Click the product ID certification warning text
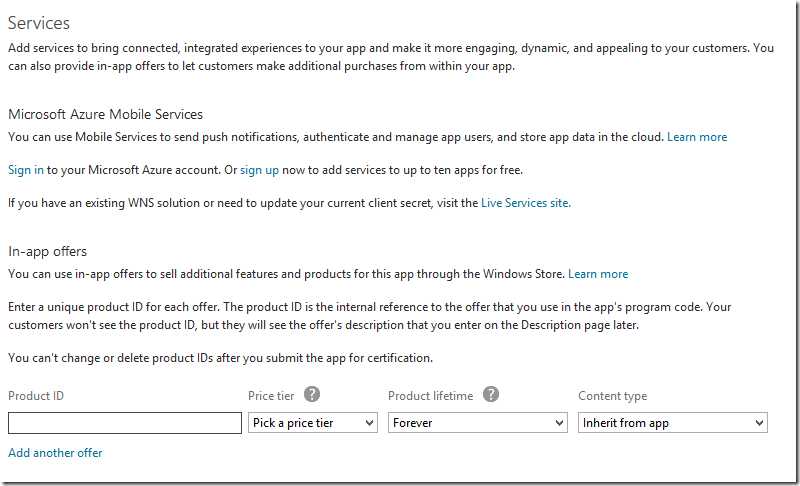800x486 pixels. click(x=220, y=358)
